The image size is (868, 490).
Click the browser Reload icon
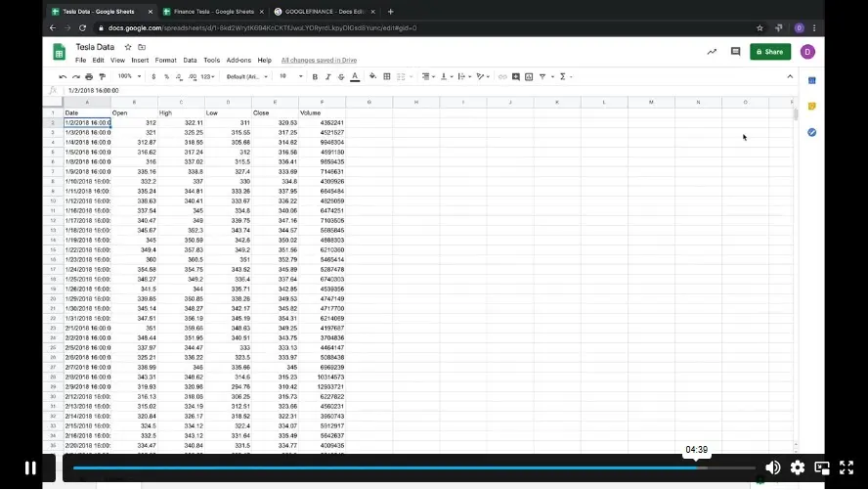tap(82, 27)
